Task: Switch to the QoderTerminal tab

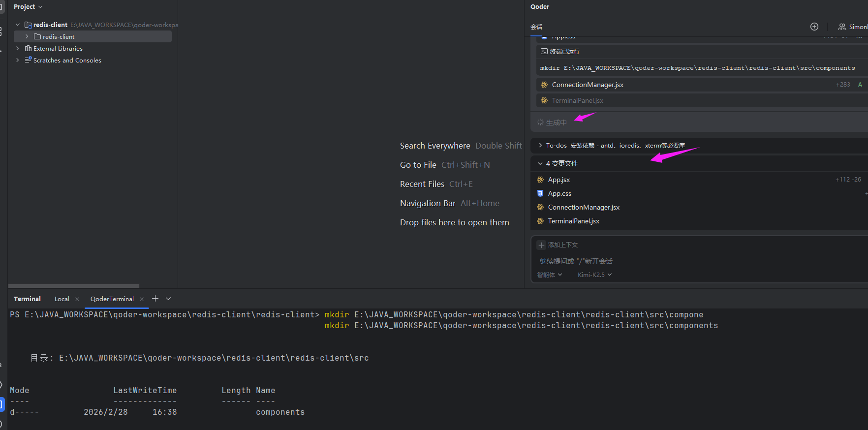Action: [112, 299]
